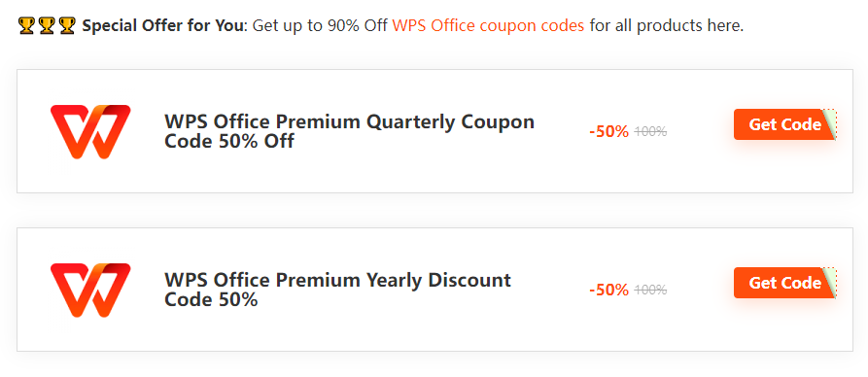Click the crossed-out 100% on Quarterly offer
Image resolution: width=868 pixels, height=377 pixels.
click(650, 132)
